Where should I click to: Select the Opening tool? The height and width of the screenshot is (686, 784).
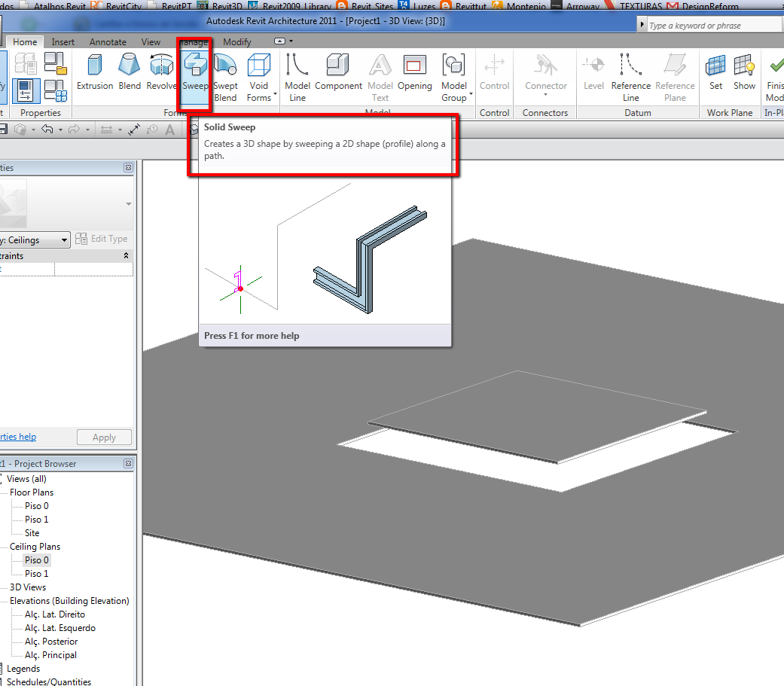[414, 72]
